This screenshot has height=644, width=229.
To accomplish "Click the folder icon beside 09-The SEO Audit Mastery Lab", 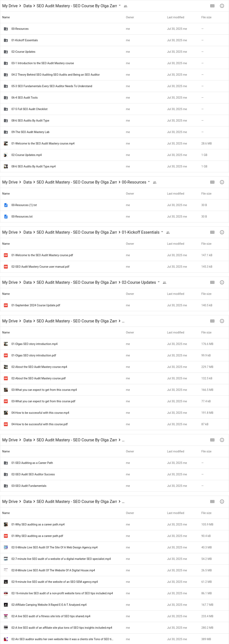I will click(6, 132).
